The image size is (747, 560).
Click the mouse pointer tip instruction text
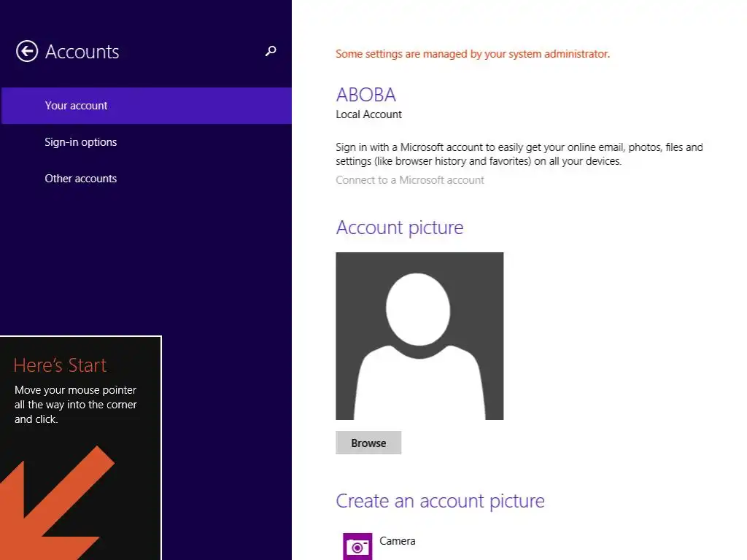coord(76,404)
